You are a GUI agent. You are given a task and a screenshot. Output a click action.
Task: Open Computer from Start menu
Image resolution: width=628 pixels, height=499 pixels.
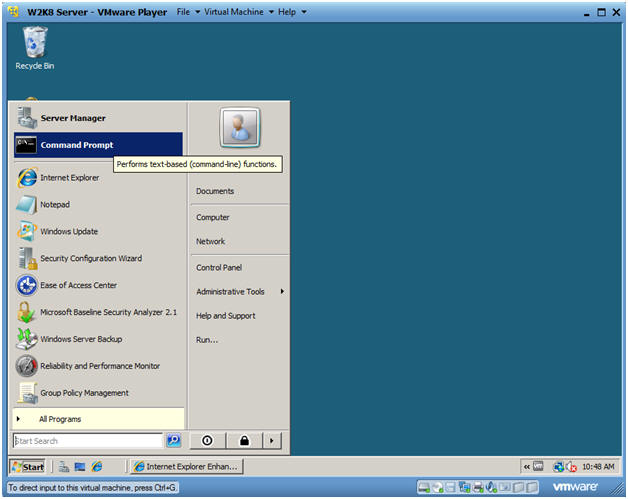coord(240,217)
